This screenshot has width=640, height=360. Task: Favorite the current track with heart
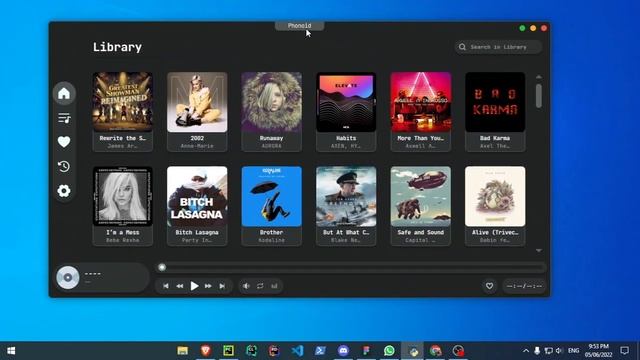(489, 286)
